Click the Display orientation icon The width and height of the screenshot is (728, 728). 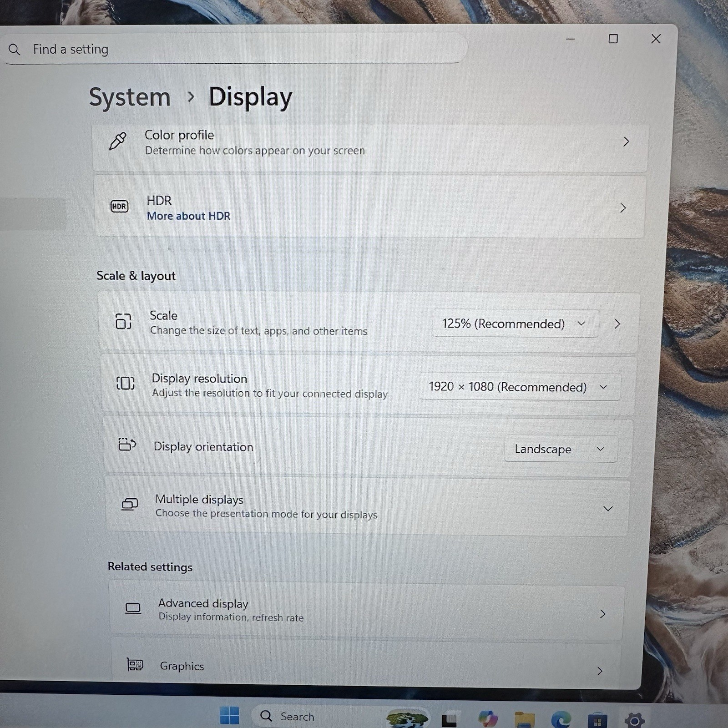[x=127, y=444]
